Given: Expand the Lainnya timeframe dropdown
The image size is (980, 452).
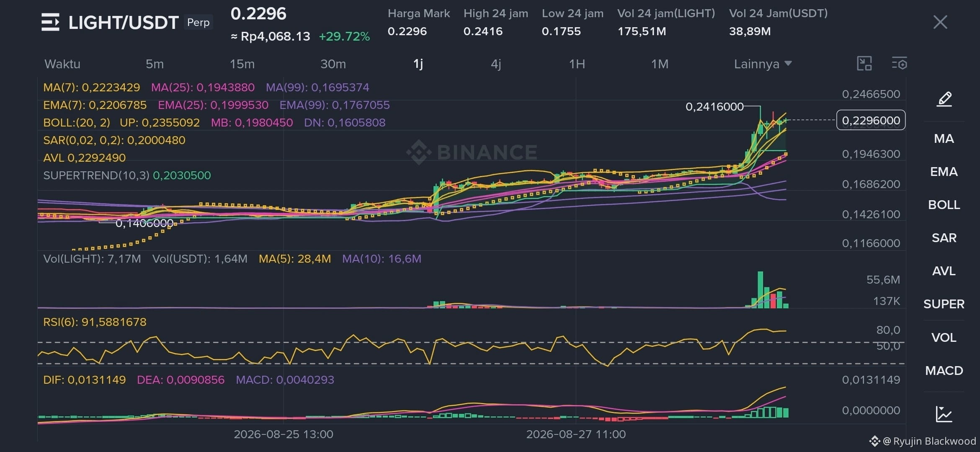Looking at the screenshot, I should coord(763,64).
